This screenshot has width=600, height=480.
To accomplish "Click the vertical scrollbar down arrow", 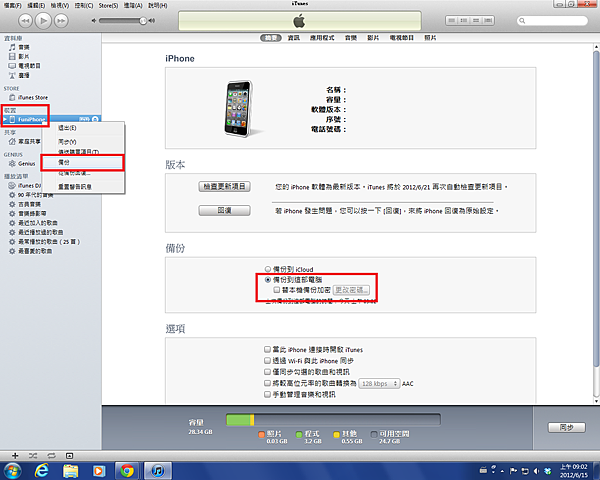I will point(596,401).
